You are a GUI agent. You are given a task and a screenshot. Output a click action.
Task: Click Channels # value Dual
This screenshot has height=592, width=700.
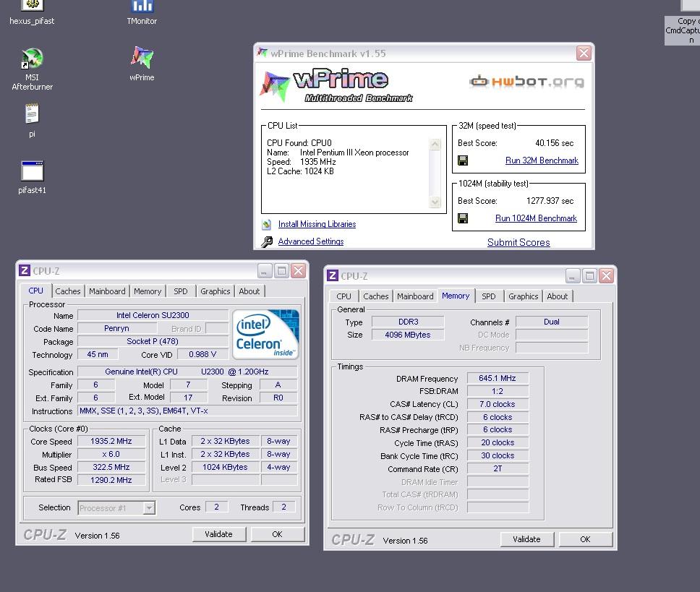(552, 322)
